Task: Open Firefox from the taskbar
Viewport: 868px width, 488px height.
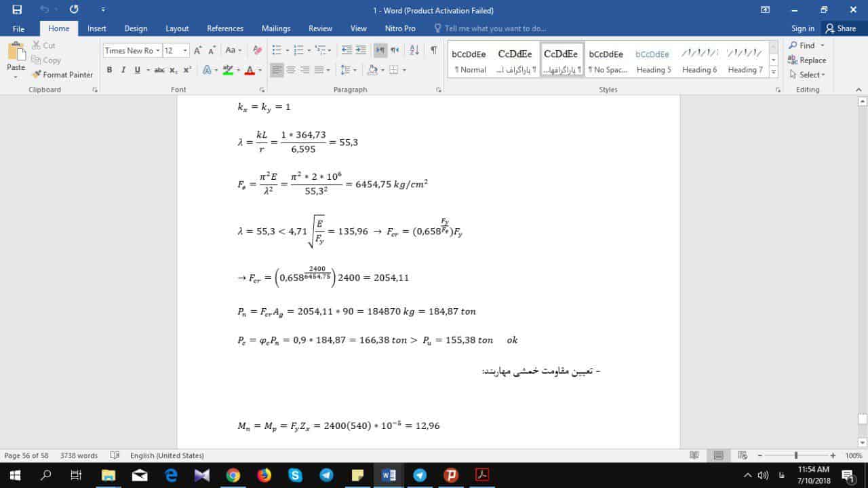Action: pos(264,475)
